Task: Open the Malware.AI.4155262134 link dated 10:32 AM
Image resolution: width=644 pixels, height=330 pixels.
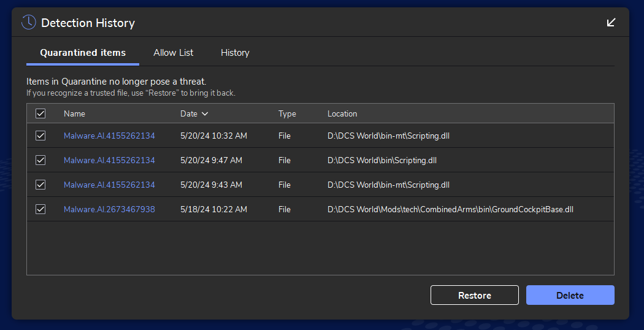Action: (x=109, y=136)
